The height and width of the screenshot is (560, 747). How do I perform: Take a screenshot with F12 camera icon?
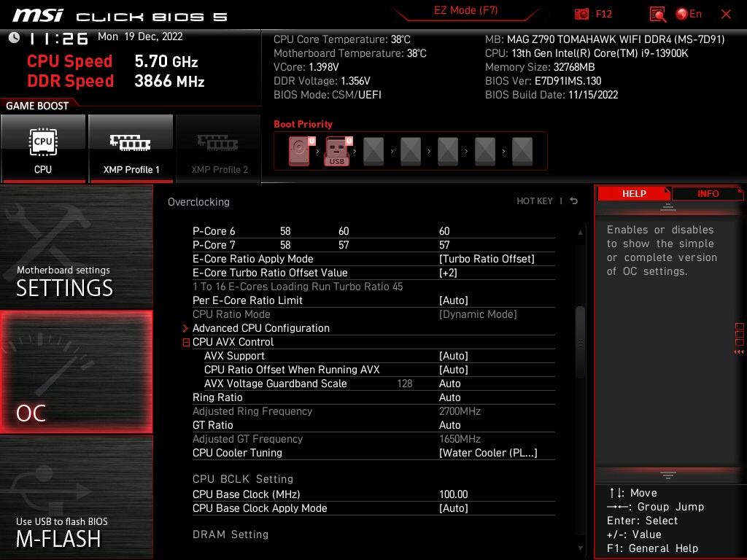pyautogui.click(x=581, y=14)
